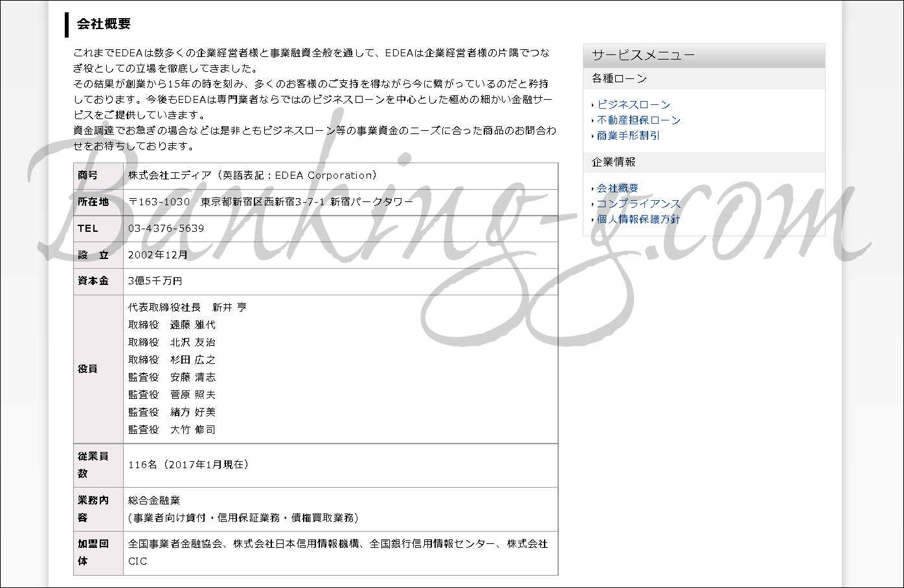904x588 pixels.
Task: Select the 役員 row header
Action: tap(98, 369)
